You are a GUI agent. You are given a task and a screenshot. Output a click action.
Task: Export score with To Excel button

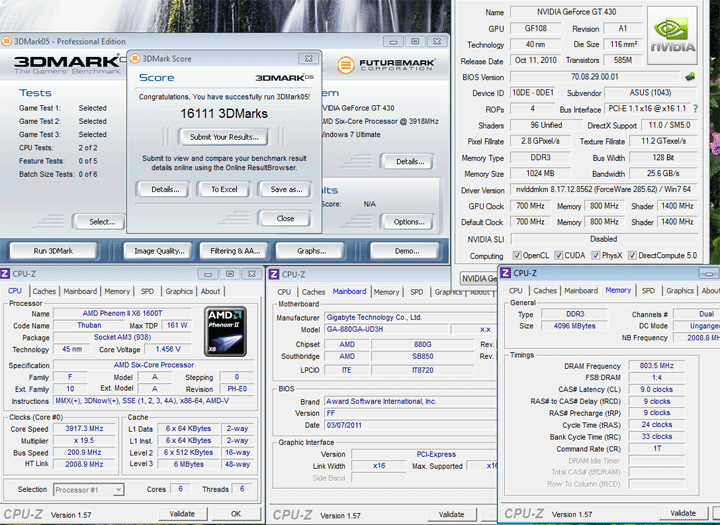223,189
